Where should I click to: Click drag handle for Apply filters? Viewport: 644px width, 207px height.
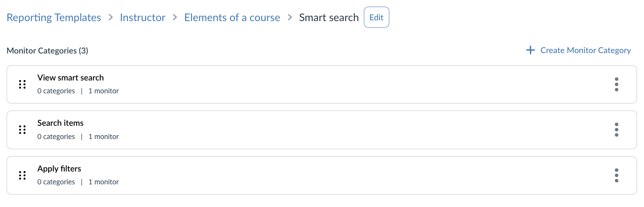[22, 175]
